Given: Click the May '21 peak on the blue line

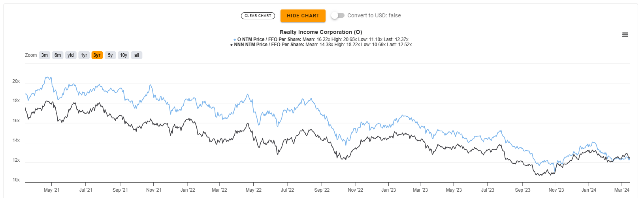Looking at the screenshot, I should pyautogui.click(x=48, y=78).
